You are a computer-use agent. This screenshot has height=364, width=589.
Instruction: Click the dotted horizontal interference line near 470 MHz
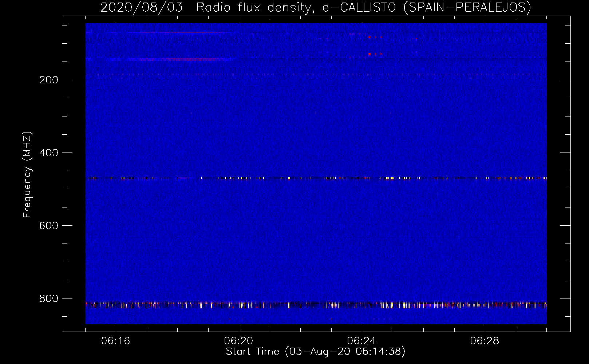tap(316, 178)
